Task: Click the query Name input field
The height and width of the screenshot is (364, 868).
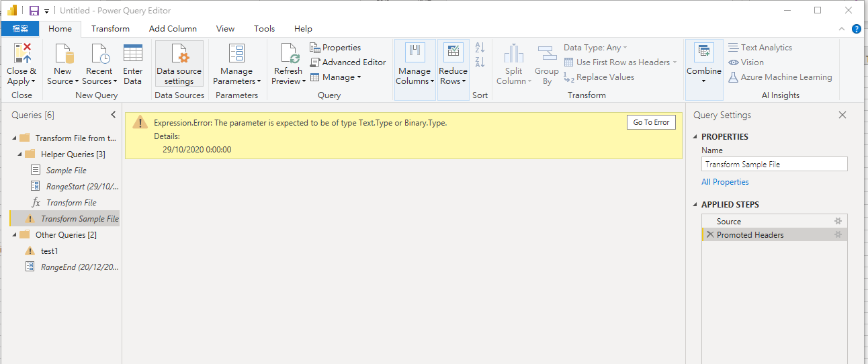Action: [x=775, y=164]
